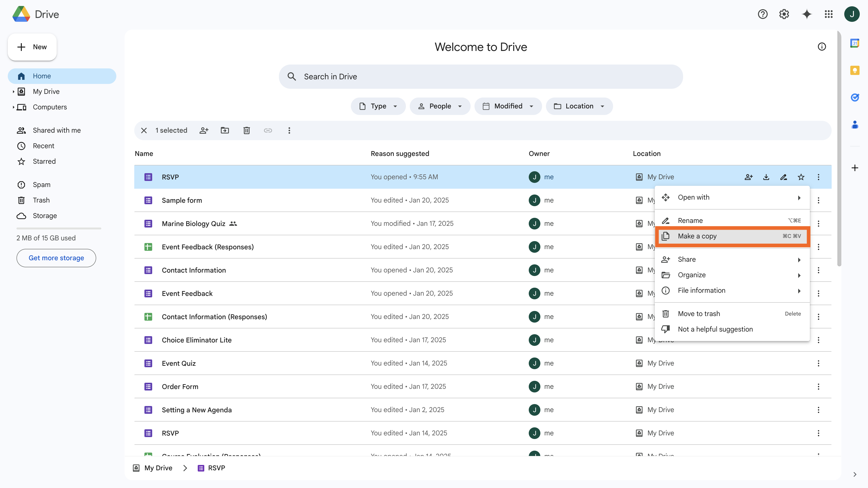The width and height of the screenshot is (868, 488).
Task: Open three-dot menu for Setting a New Agenda
Action: [x=819, y=410]
